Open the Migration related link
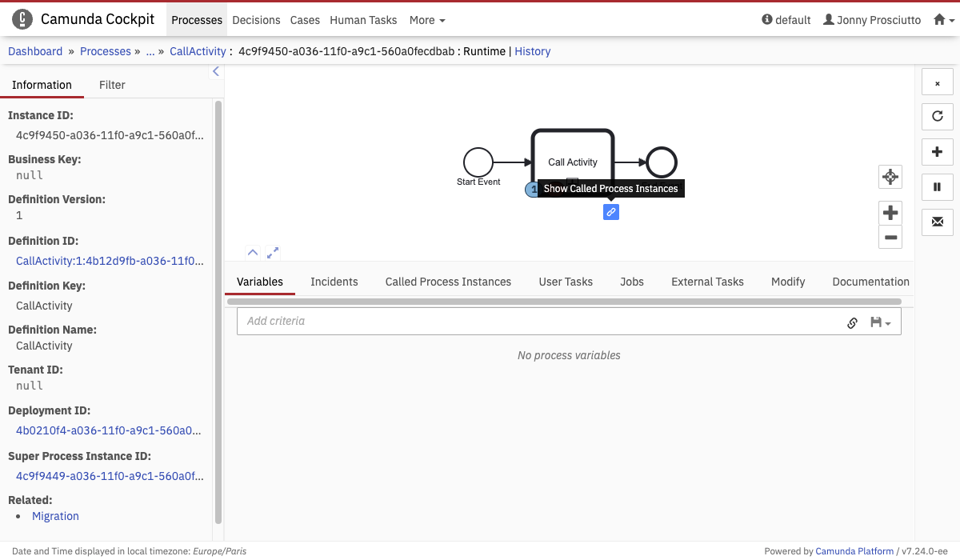This screenshot has height=560, width=960. click(55, 516)
